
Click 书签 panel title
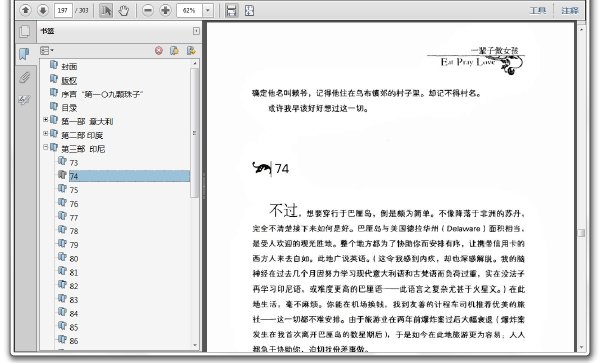coord(47,31)
